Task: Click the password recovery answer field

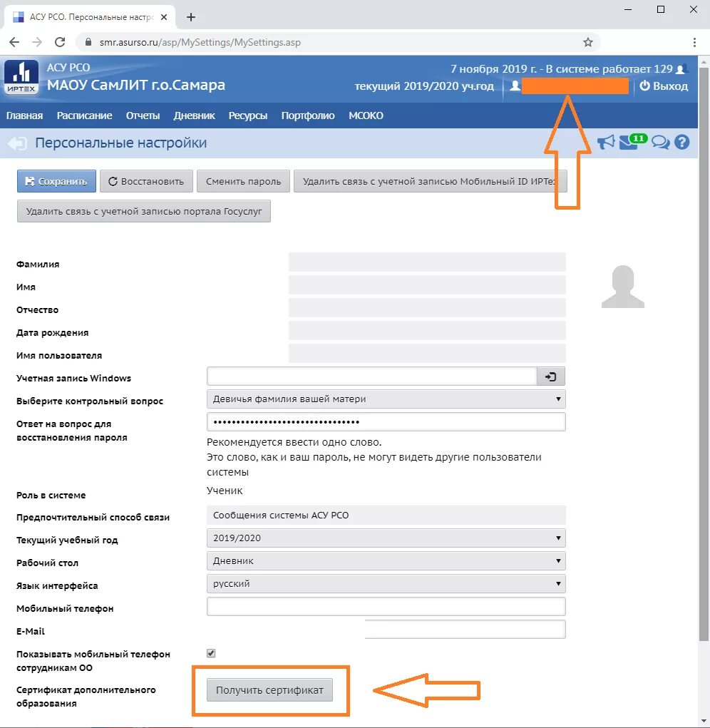Action: coord(386,421)
